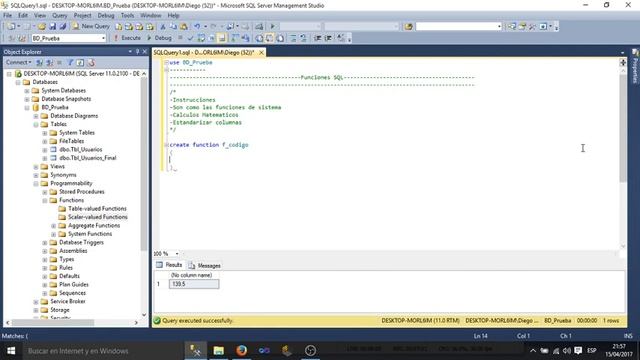
Task: Toggle Include Actual Execution Plan
Action: (x=235, y=38)
